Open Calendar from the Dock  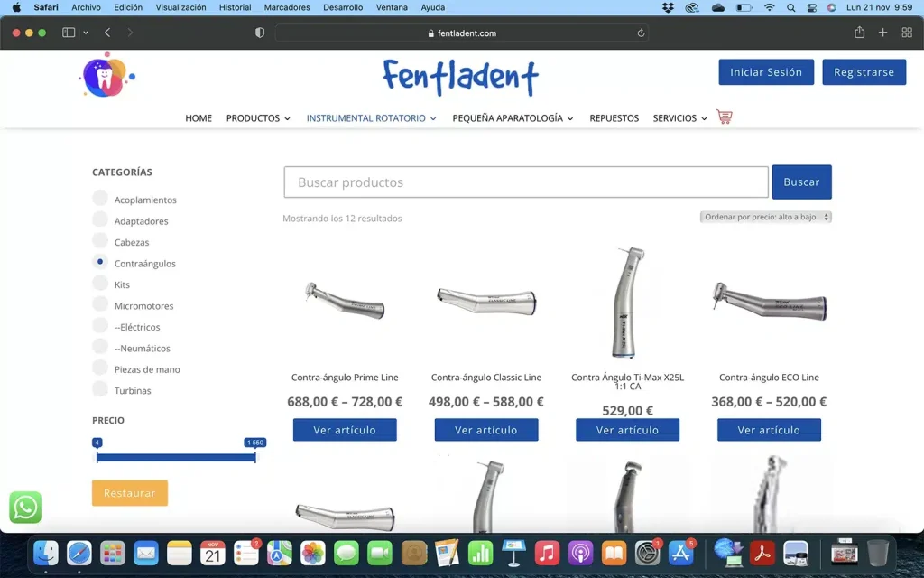(213, 554)
